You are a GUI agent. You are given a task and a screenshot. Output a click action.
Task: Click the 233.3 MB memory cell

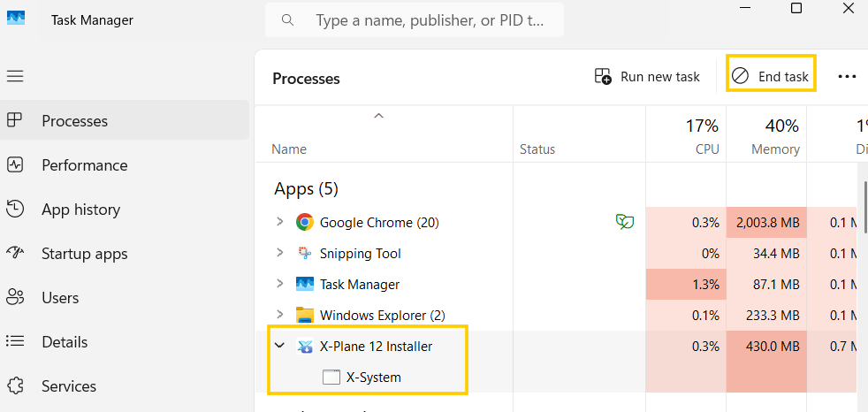767,316
